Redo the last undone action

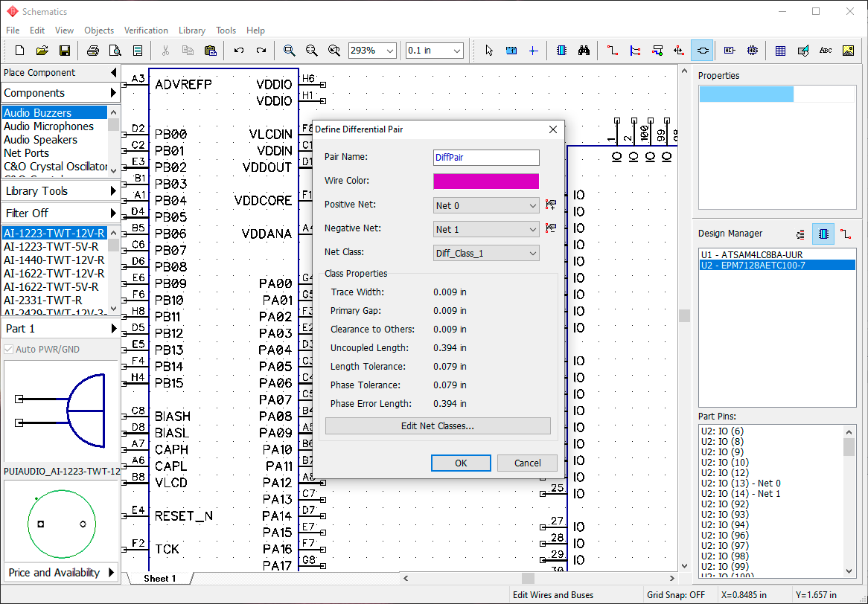click(261, 51)
